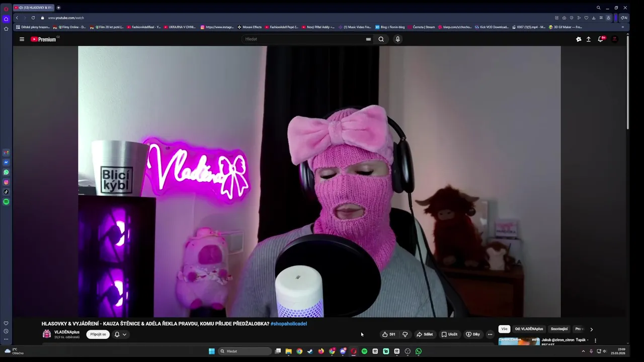Like the video with thumbs up
The width and height of the screenshot is (644, 362).
pos(388,334)
